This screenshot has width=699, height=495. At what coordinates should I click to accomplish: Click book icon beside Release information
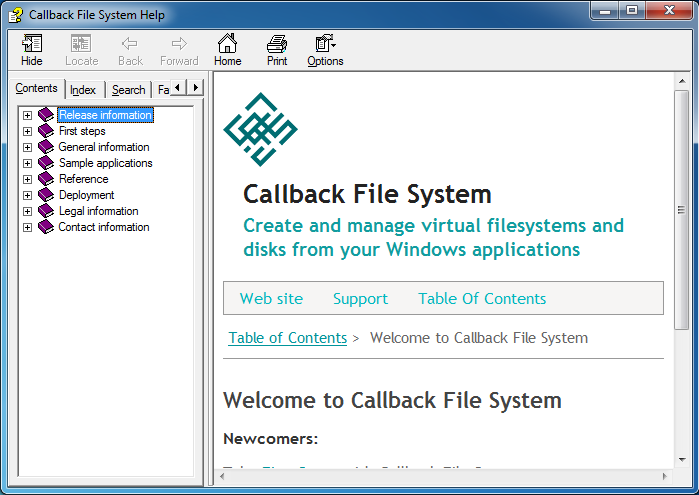click(x=46, y=115)
